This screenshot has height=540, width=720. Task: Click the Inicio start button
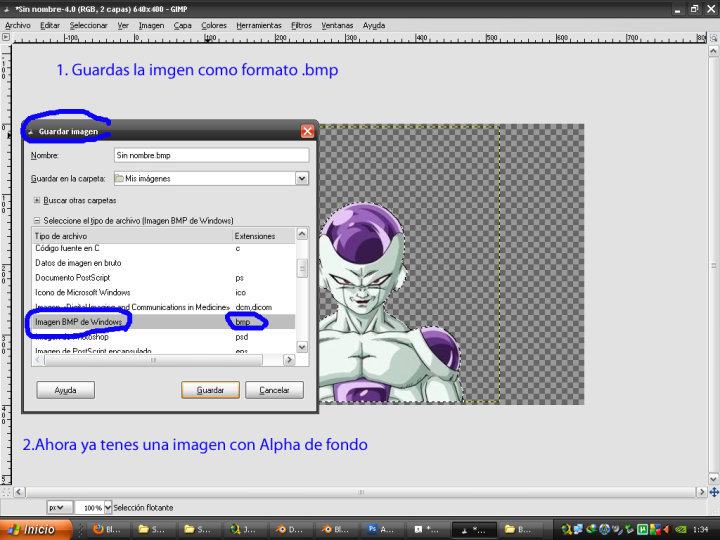click(36, 529)
